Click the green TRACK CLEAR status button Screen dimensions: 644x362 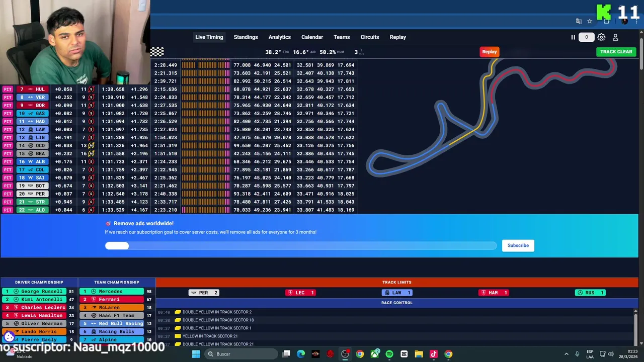(616, 52)
